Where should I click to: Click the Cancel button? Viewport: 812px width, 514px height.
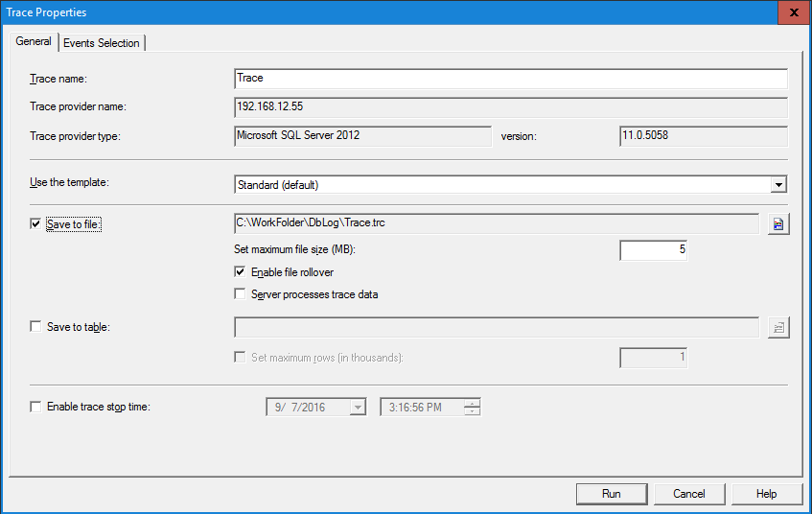coord(689,494)
